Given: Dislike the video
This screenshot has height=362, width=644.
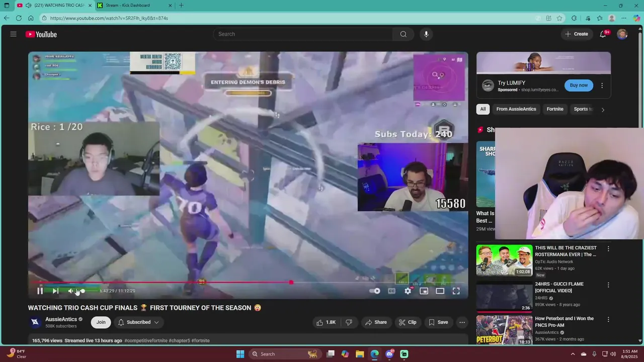Looking at the screenshot, I should click(x=349, y=322).
